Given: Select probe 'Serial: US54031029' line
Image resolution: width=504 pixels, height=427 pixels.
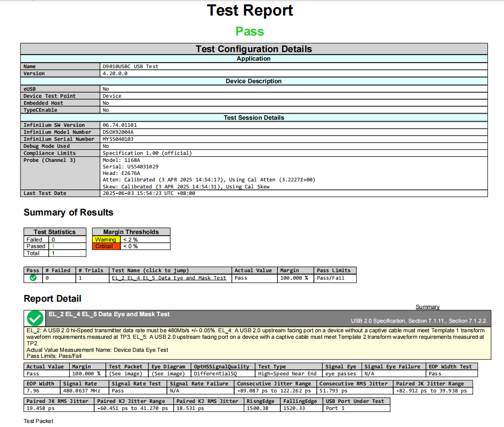Looking at the screenshot, I should click(130, 167).
